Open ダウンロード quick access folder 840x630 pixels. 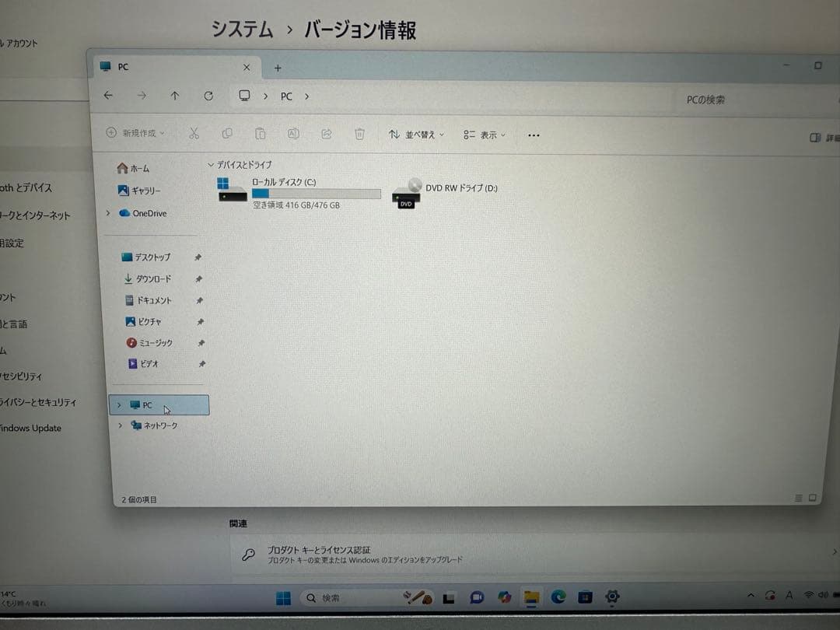[x=148, y=278]
